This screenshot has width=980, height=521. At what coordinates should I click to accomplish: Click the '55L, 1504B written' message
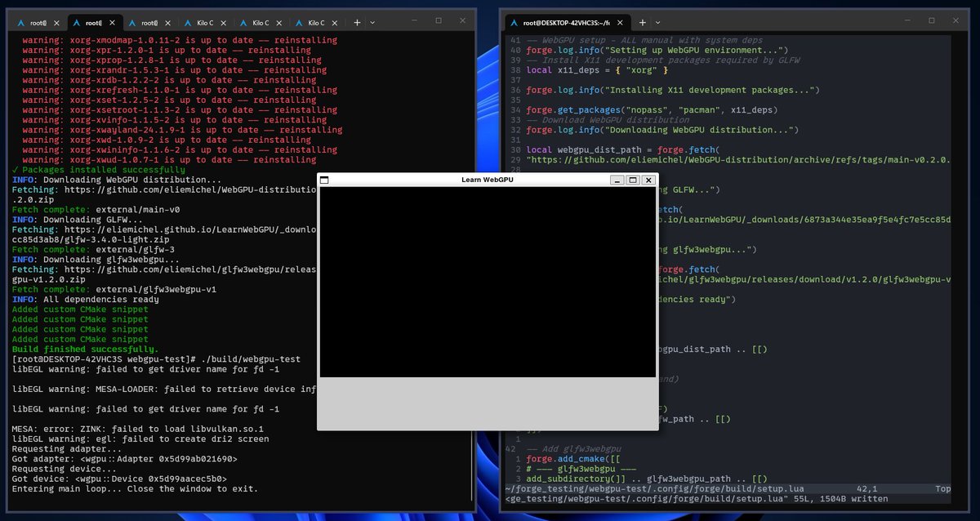click(x=840, y=499)
